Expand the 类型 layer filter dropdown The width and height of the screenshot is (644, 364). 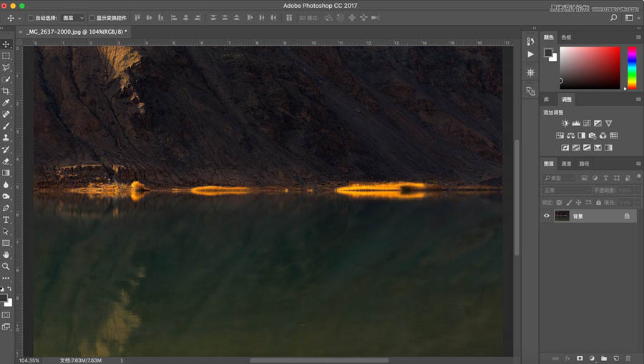coord(559,178)
